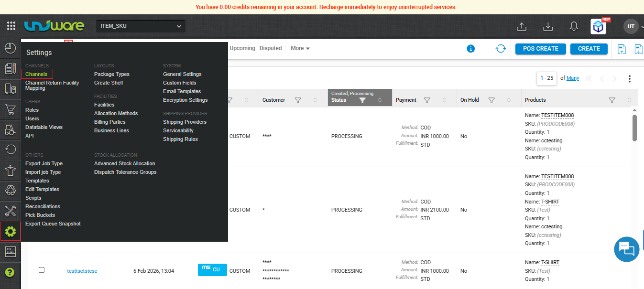Click the green help question icon
The image size is (644, 289).
pyautogui.click(x=10, y=272)
